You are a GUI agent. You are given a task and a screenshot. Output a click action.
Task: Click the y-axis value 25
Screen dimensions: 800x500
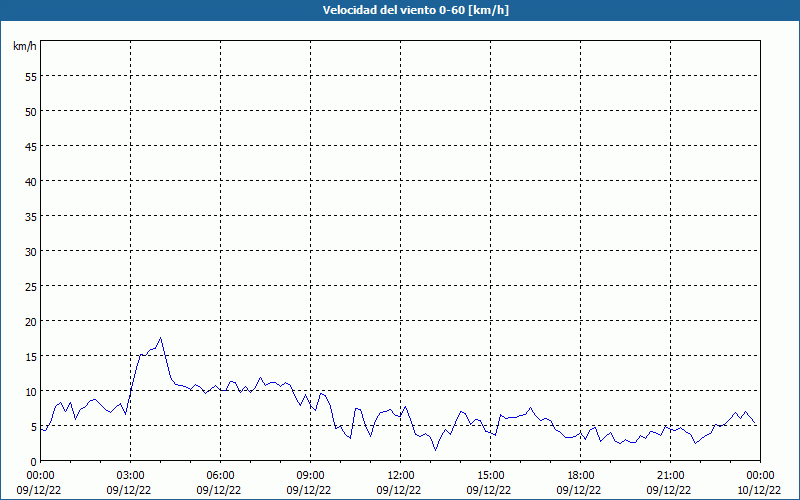tap(31, 286)
